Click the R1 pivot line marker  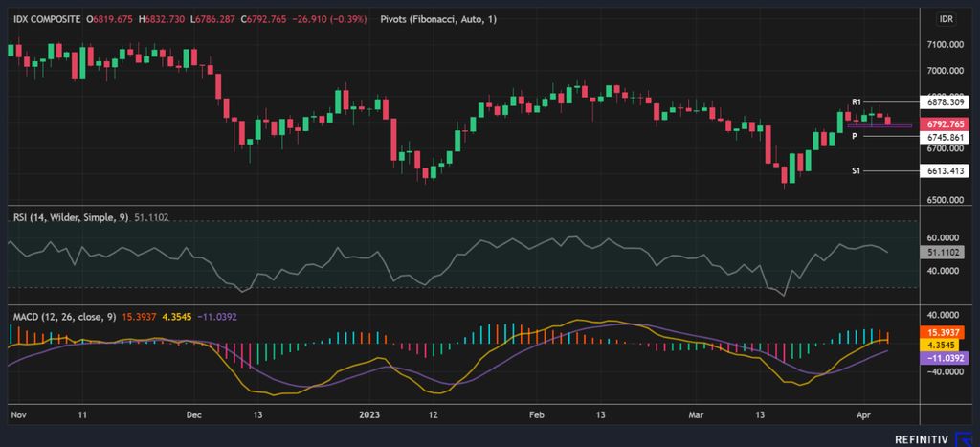coord(857,101)
